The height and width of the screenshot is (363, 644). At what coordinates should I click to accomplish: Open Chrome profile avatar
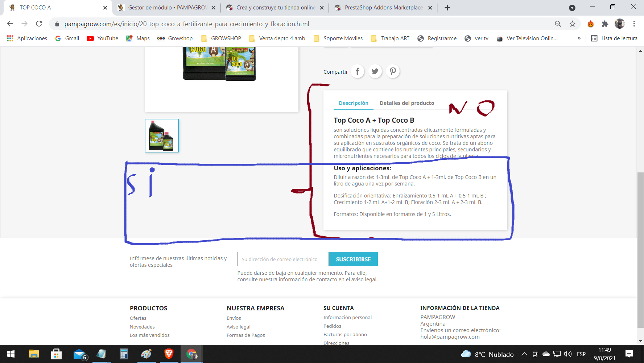[x=620, y=24]
